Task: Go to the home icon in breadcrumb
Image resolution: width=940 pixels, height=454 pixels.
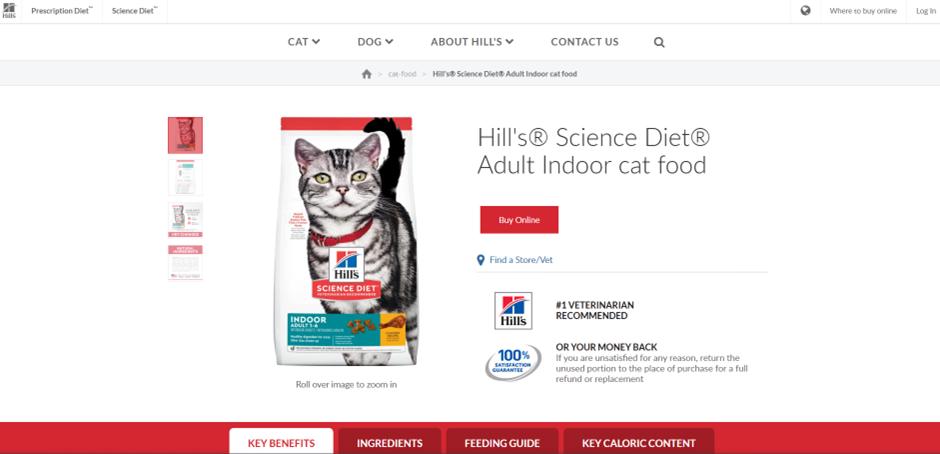Action: click(x=366, y=74)
